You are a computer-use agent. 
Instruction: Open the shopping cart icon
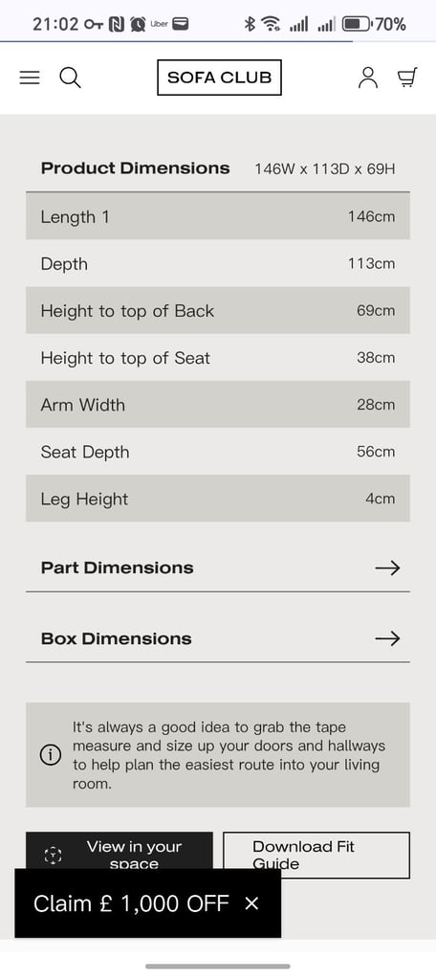(407, 78)
